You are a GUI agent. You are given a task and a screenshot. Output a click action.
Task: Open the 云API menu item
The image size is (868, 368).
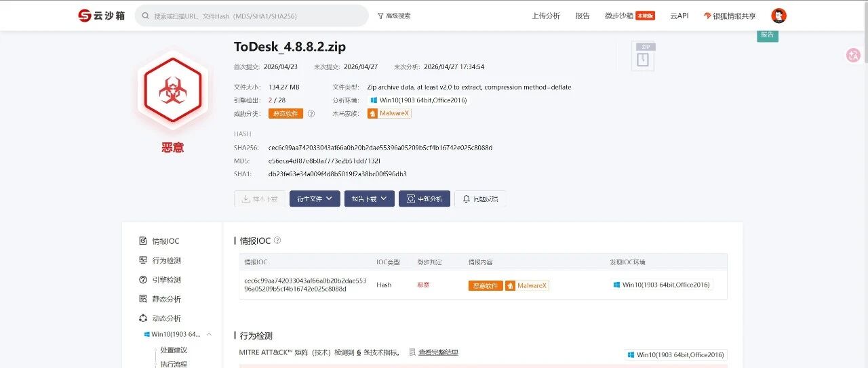click(x=679, y=16)
